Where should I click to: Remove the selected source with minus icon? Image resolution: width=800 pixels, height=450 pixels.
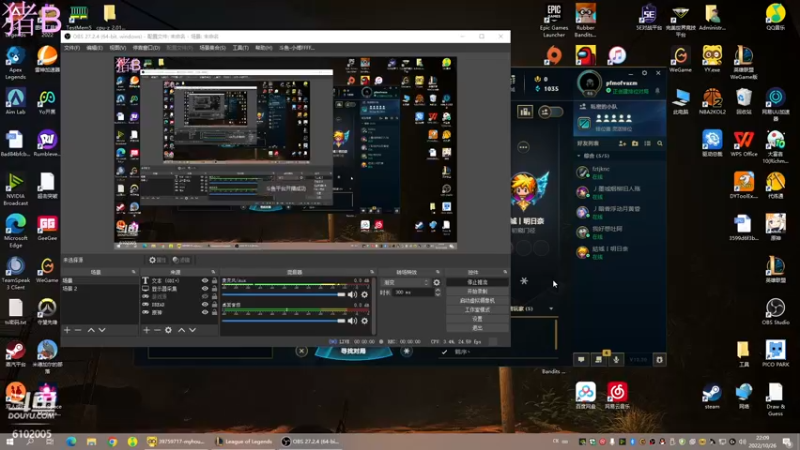click(157, 330)
